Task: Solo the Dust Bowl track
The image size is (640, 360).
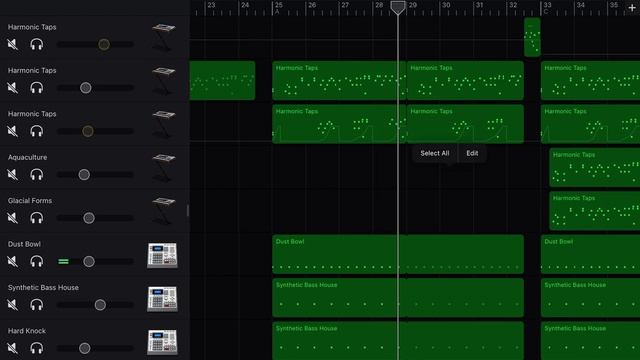Action: [37, 261]
